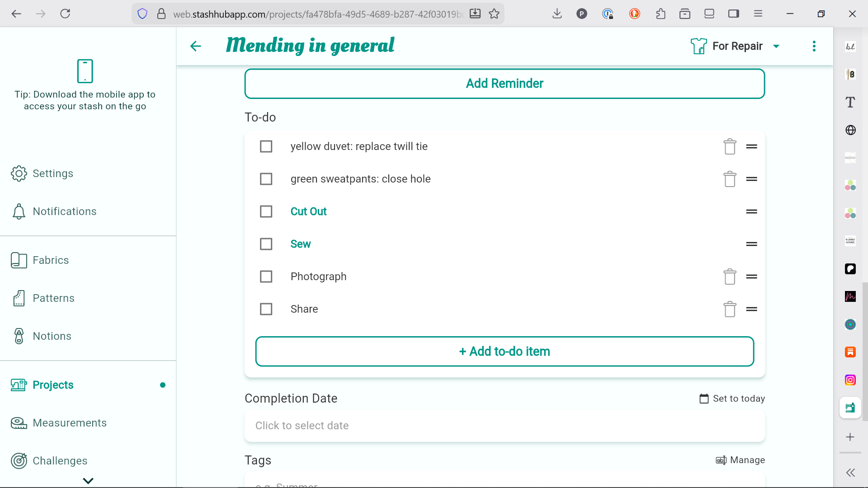Go back using the teal arrow
The height and width of the screenshot is (488, 868).
click(x=195, y=46)
